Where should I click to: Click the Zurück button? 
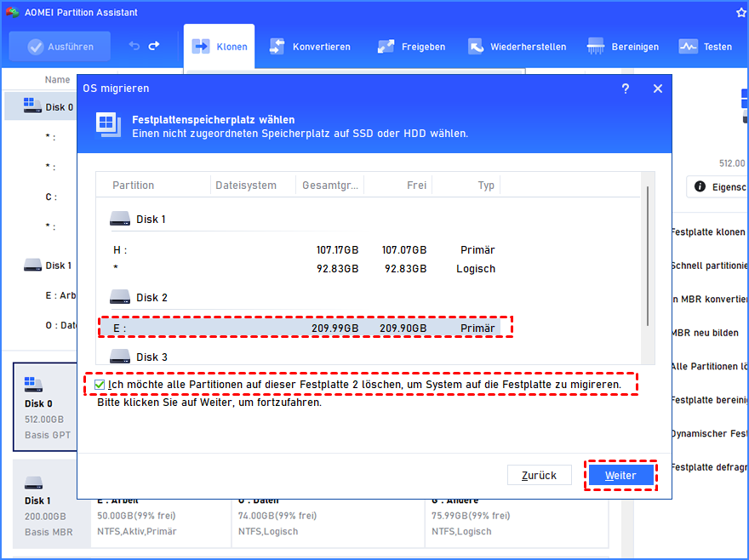click(540, 476)
